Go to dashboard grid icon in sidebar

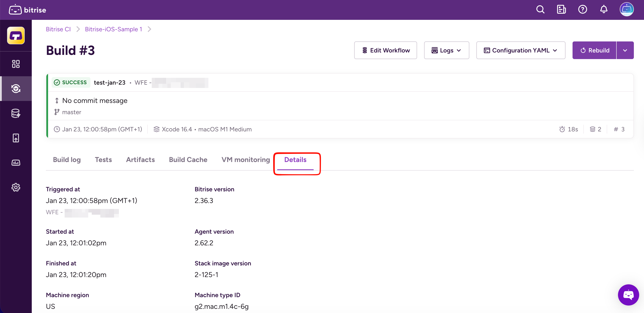click(x=16, y=64)
